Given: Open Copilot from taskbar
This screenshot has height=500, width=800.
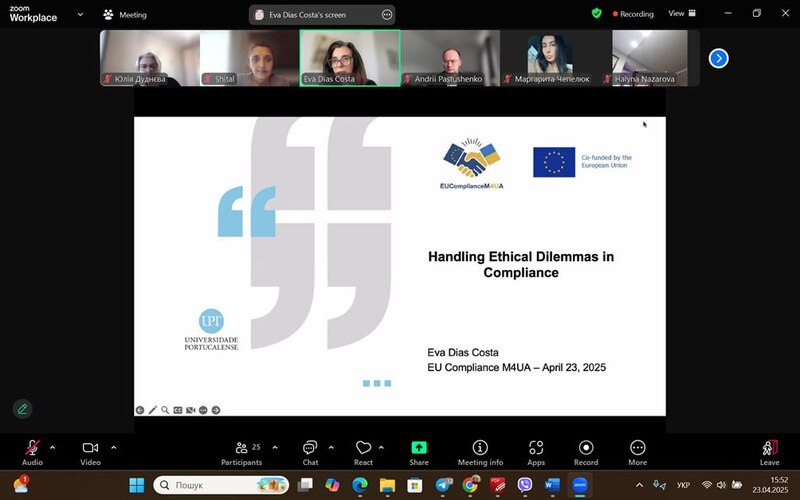Looking at the screenshot, I should 332,485.
